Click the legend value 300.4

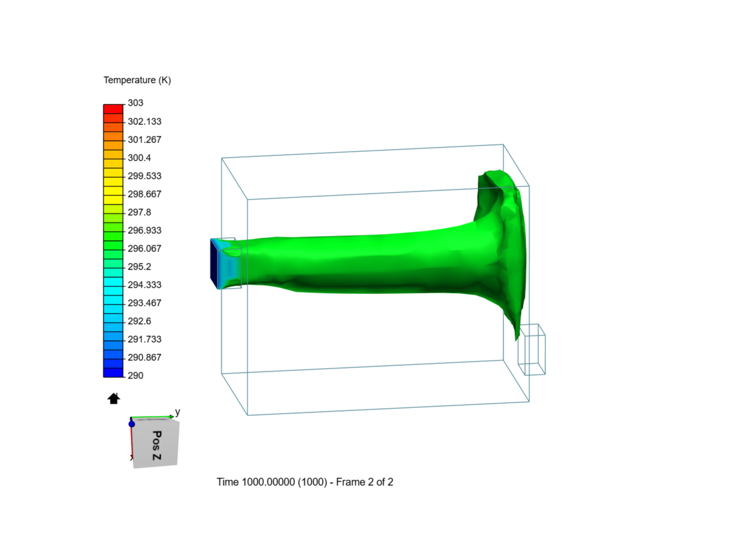point(140,158)
